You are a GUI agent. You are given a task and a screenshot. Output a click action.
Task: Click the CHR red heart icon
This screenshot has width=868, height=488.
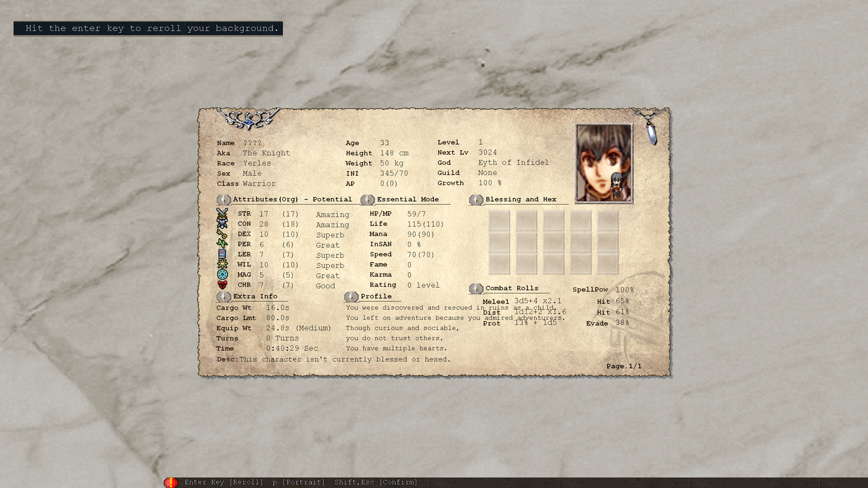tap(222, 285)
